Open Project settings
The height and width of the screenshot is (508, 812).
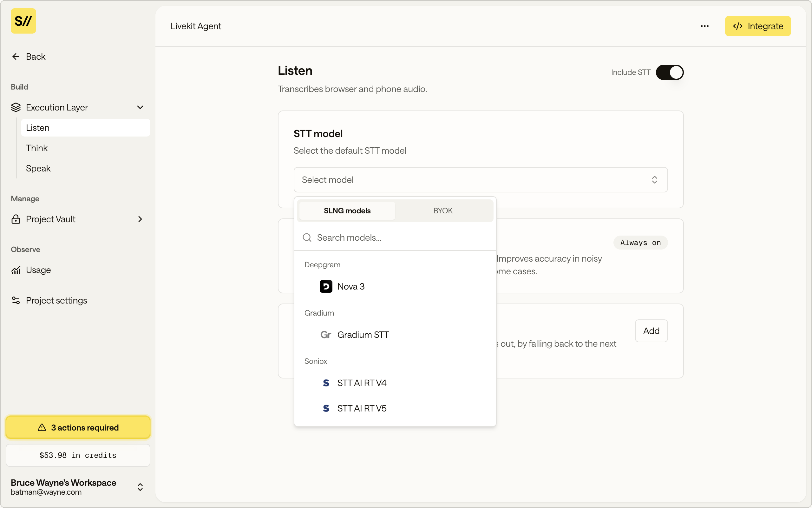click(x=78, y=300)
